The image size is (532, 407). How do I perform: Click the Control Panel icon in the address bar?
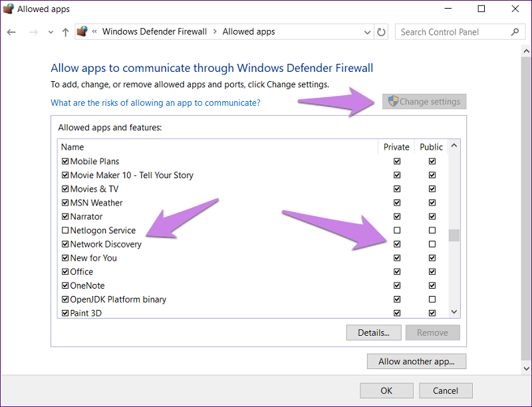[x=81, y=31]
